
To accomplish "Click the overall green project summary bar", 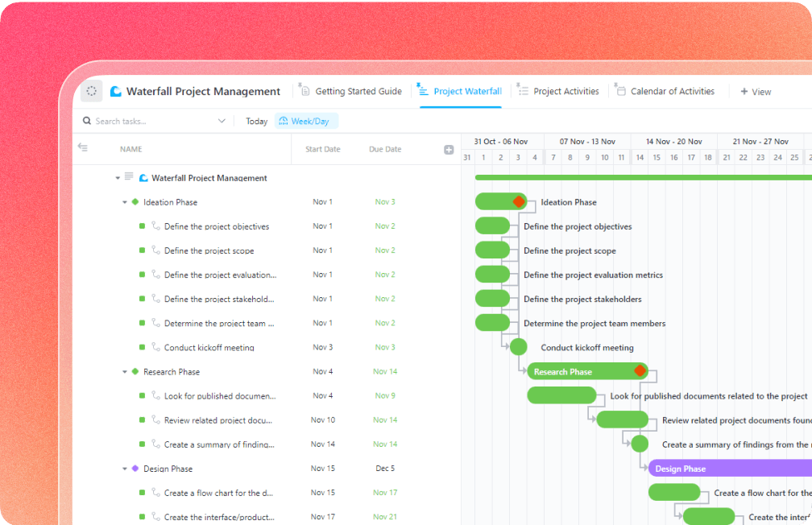I will (x=643, y=178).
